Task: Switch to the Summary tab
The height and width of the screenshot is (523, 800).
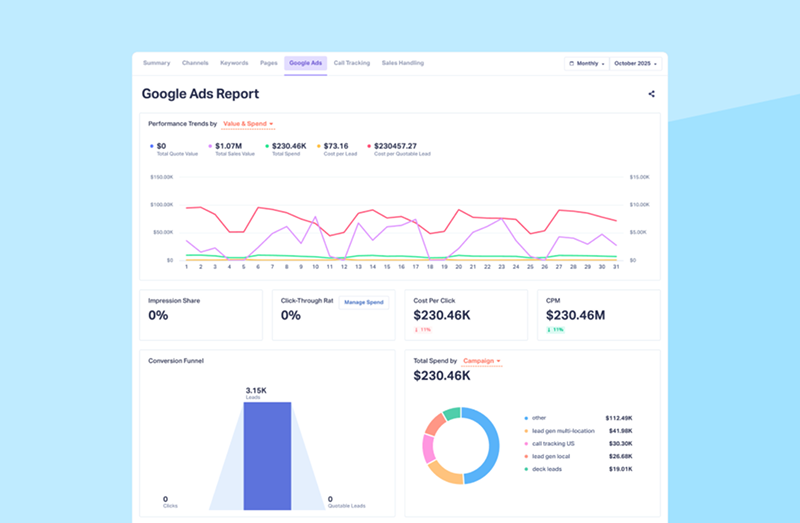Action: pyautogui.click(x=157, y=63)
